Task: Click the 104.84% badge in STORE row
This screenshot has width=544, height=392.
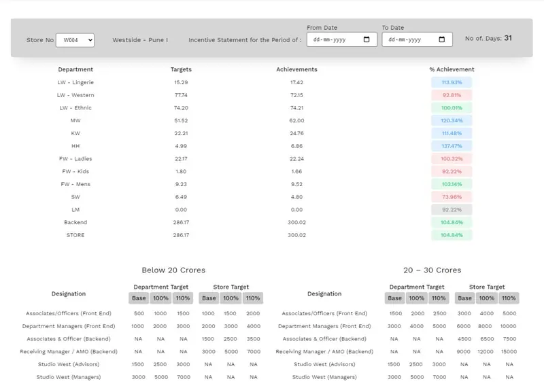Action: [x=452, y=235]
